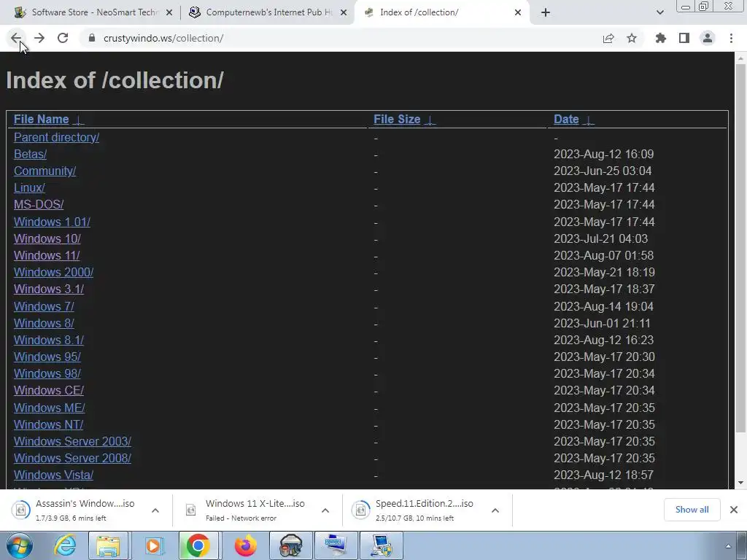Open the Windows Server 2008/ folder
The height and width of the screenshot is (560, 747).
(x=72, y=458)
